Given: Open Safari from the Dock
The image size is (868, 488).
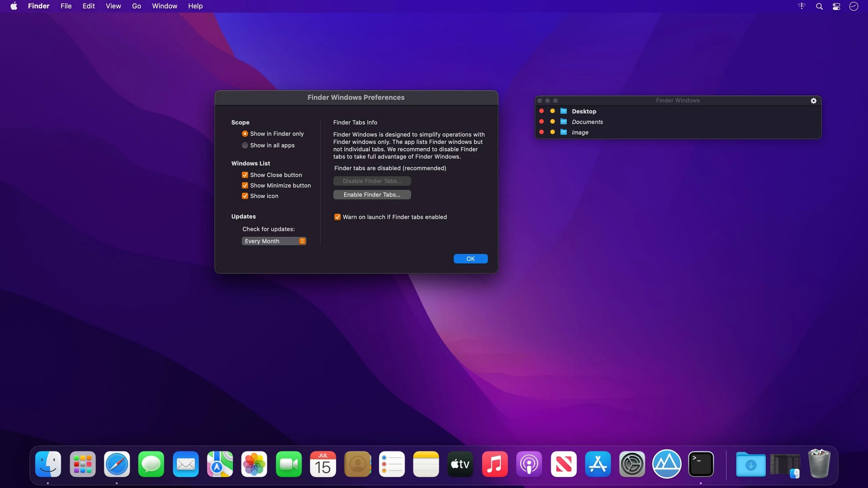Looking at the screenshot, I should pyautogui.click(x=117, y=464).
